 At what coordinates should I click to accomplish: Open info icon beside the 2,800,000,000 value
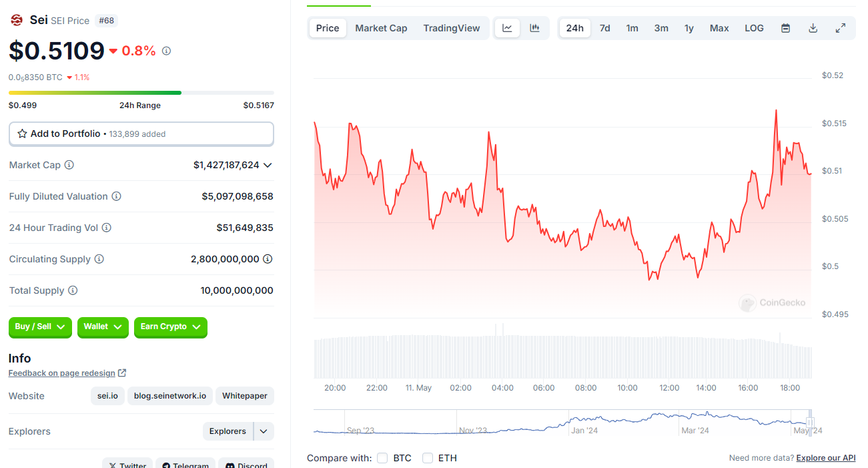click(x=268, y=259)
